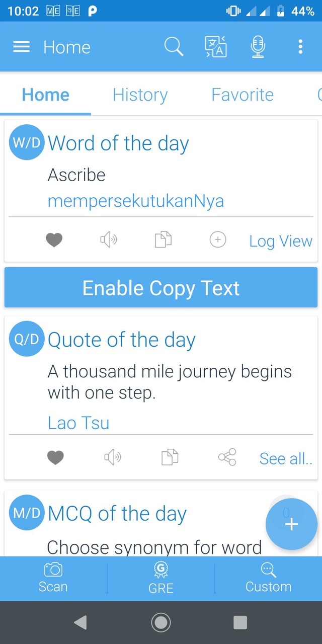The height and width of the screenshot is (644, 322).
Task: Select GRE from the bottom bar
Action: [x=160, y=578]
